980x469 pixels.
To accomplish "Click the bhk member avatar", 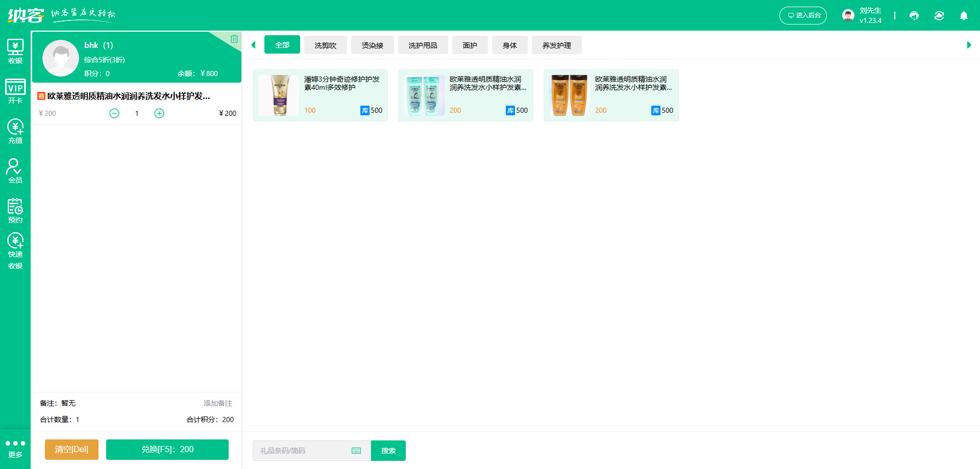I will (x=61, y=58).
